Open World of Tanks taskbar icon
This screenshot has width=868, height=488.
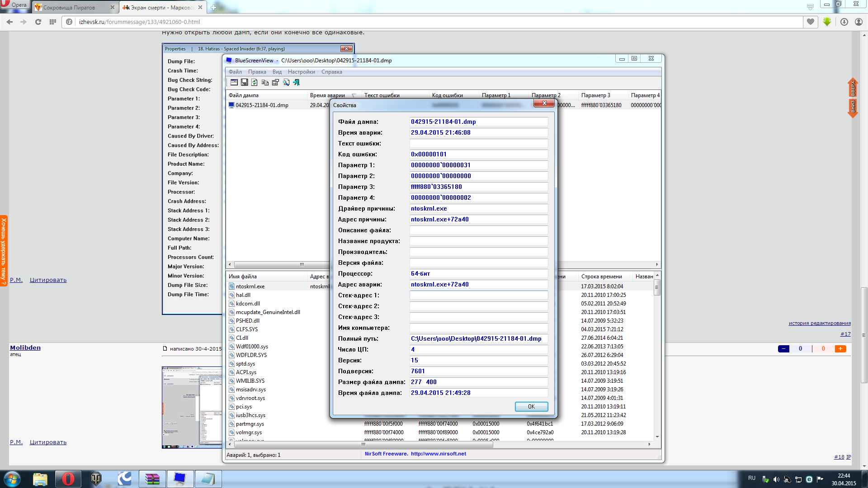click(96, 479)
